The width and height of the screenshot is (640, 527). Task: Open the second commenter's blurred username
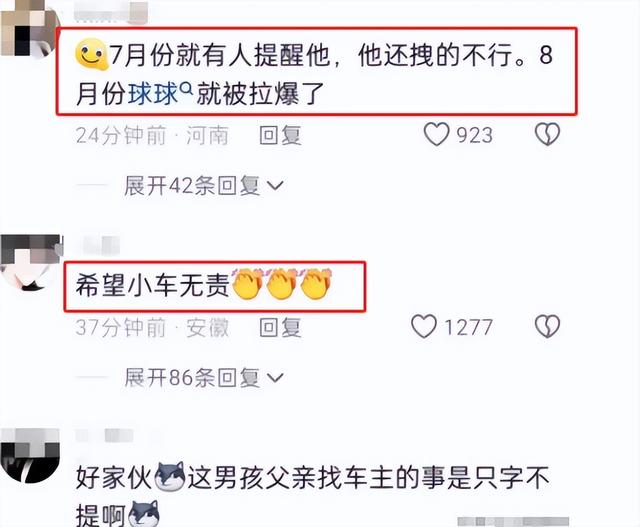click(100, 245)
